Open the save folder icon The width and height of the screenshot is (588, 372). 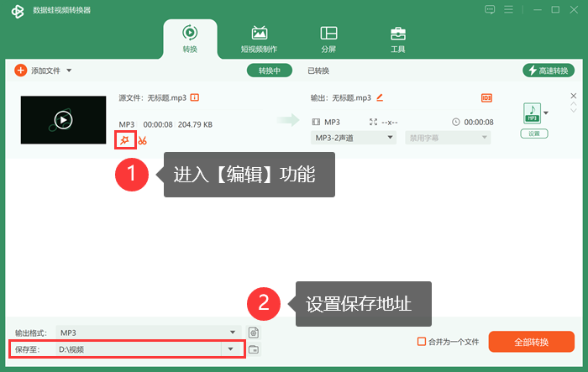254,349
